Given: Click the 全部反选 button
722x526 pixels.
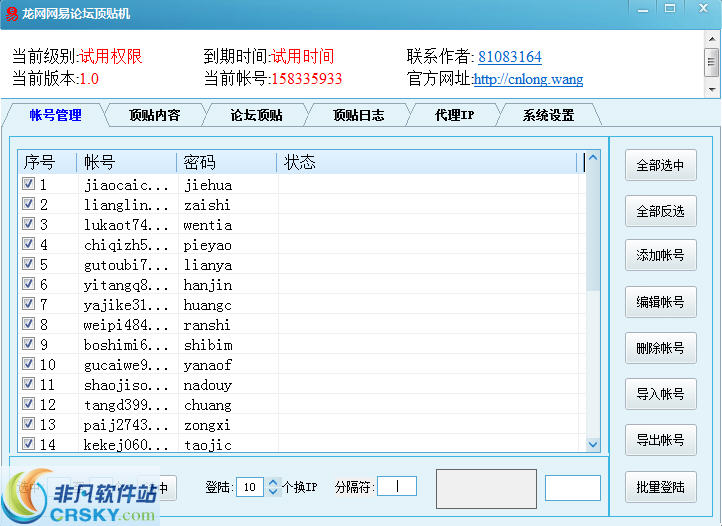Looking at the screenshot, I should tap(660, 211).
